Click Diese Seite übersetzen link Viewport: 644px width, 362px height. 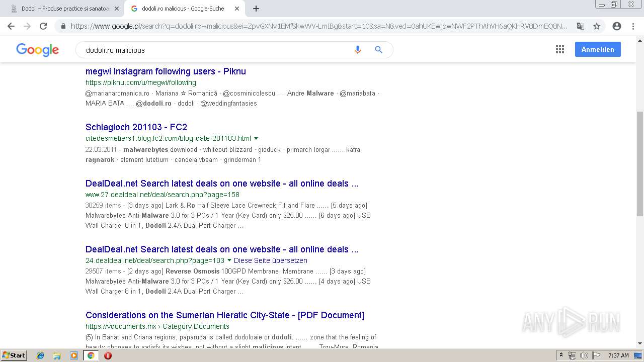[x=271, y=260]
